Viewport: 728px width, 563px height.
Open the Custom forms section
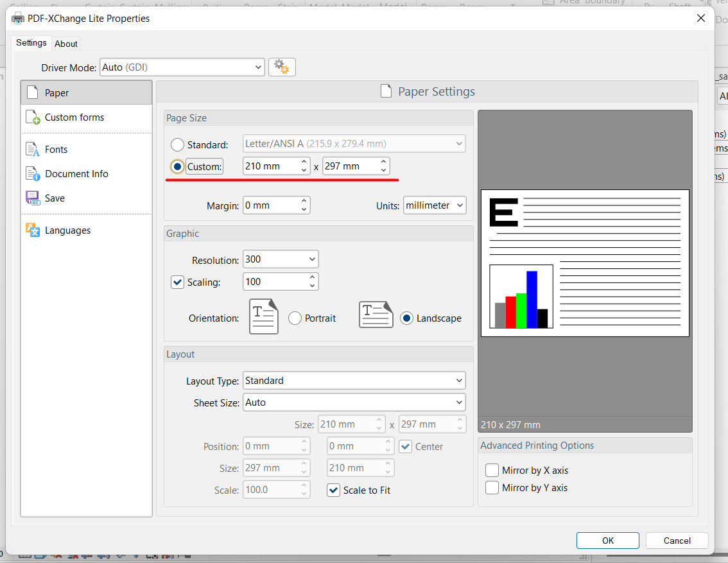87,117
